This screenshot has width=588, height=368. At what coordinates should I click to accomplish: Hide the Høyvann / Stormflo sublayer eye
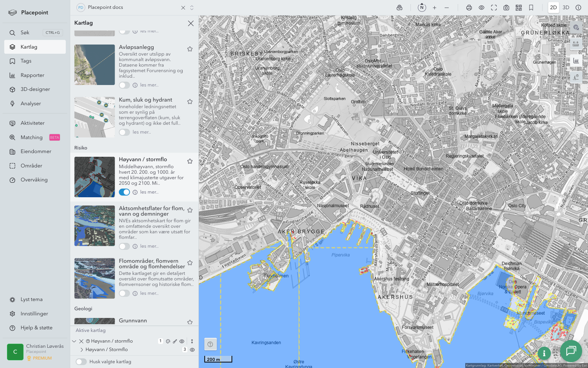[192, 350]
